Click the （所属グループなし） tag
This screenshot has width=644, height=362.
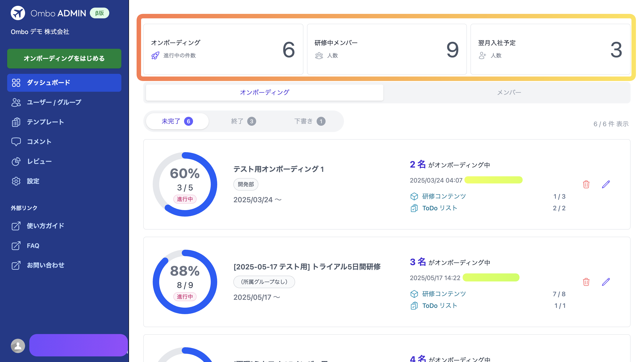point(264,282)
